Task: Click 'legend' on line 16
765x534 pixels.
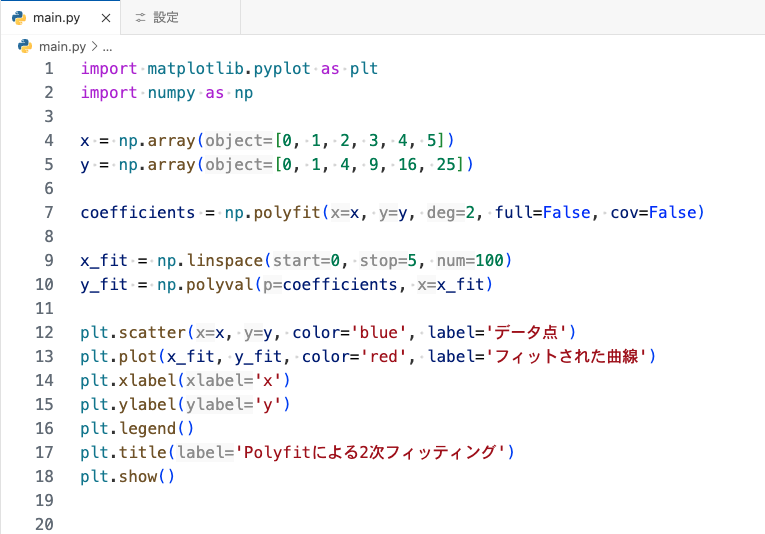Action: click(147, 429)
